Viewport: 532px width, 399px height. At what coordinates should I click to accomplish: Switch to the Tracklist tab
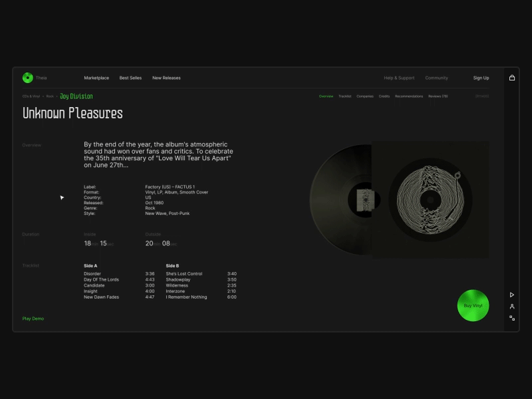pyautogui.click(x=344, y=96)
